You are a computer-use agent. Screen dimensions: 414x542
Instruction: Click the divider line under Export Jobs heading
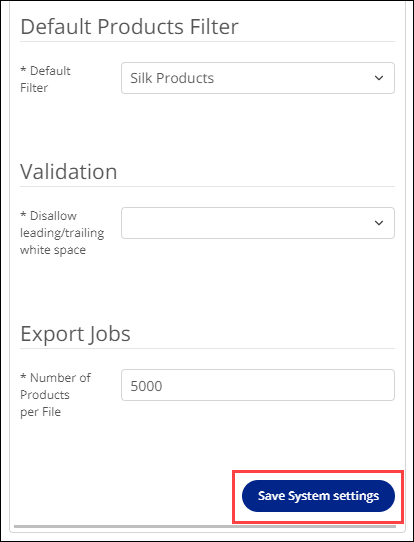tap(207, 348)
